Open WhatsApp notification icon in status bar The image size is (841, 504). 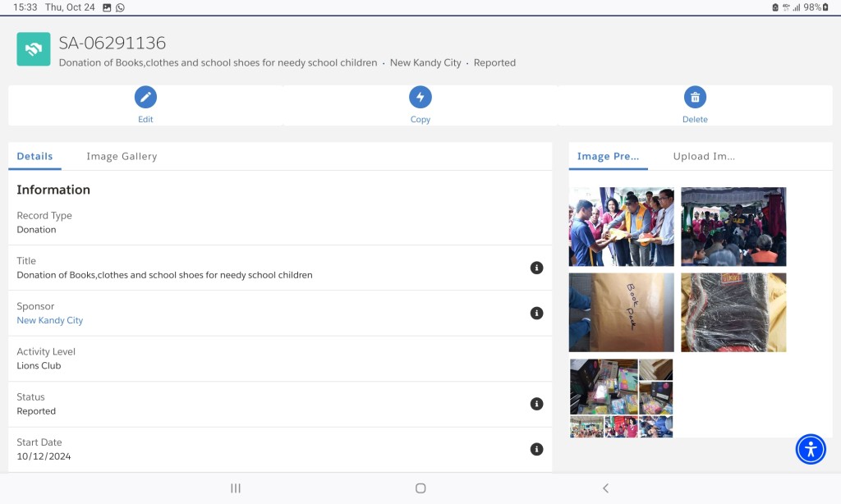click(x=120, y=7)
